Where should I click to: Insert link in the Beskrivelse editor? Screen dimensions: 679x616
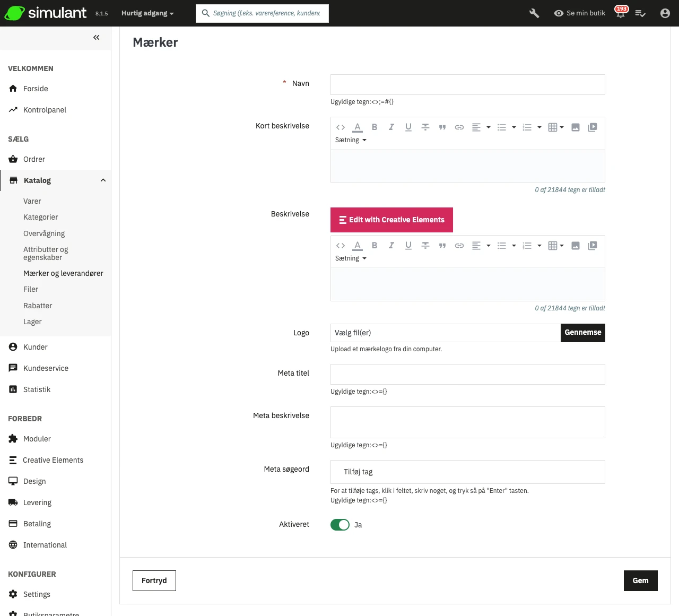[459, 246]
